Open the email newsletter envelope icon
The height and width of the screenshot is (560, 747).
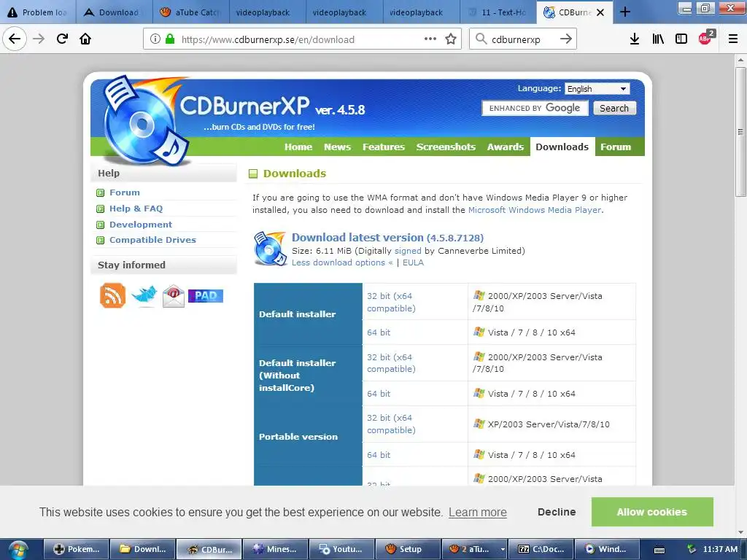pos(174,296)
